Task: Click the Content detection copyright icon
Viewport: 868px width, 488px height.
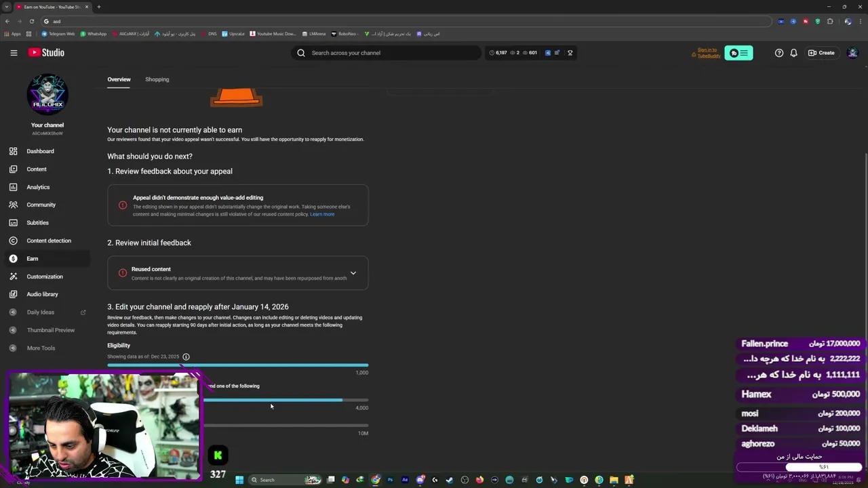Action: click(13, 241)
